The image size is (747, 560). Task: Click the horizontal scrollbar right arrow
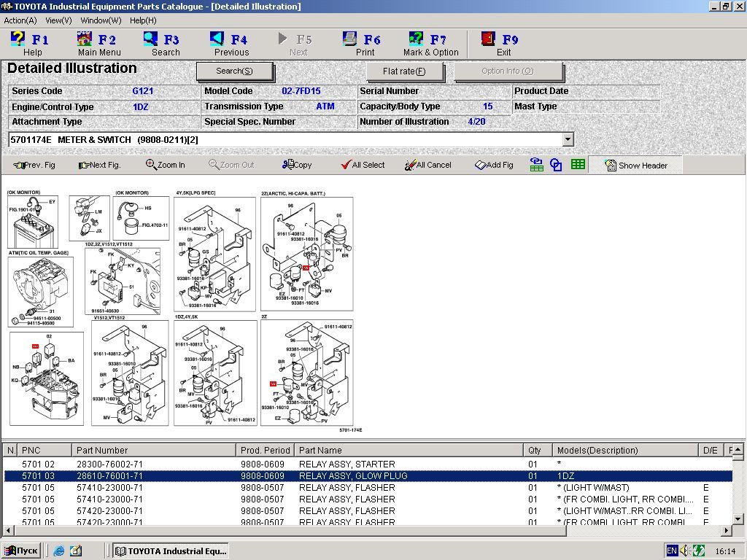pos(727,530)
